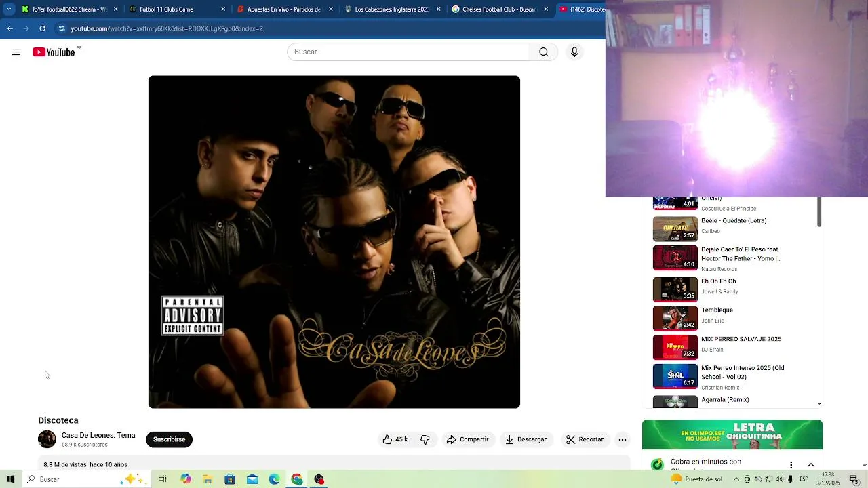The width and height of the screenshot is (868, 488).
Task: Play Beéle - Quédate (Letra) from playlist
Action: coord(734,221)
